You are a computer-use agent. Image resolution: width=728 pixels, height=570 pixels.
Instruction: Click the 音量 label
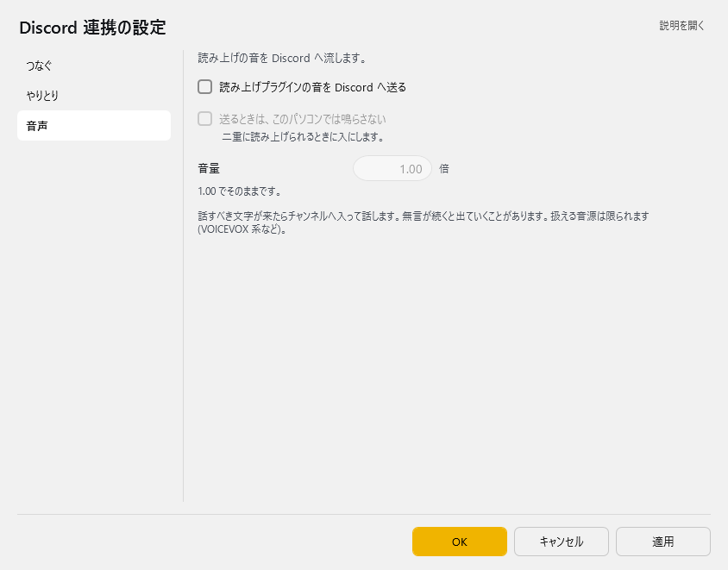pos(209,168)
